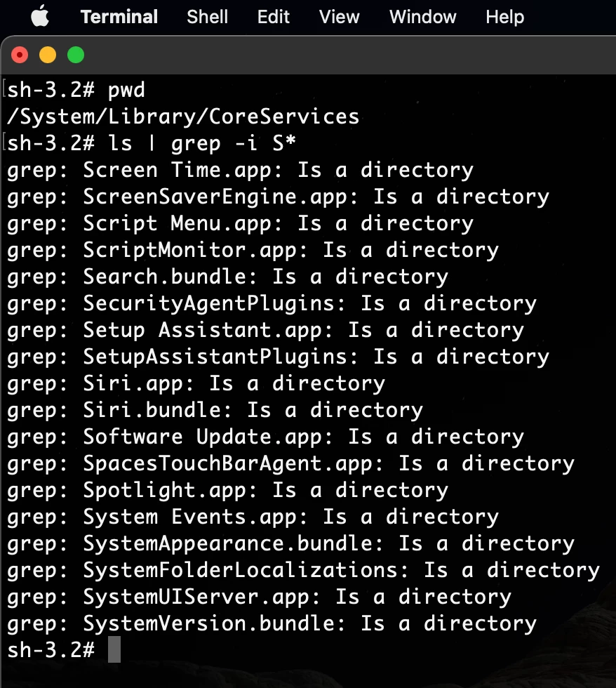
Task: Click the 'SetupAssistantPlugins' output line
Action: click(x=279, y=357)
